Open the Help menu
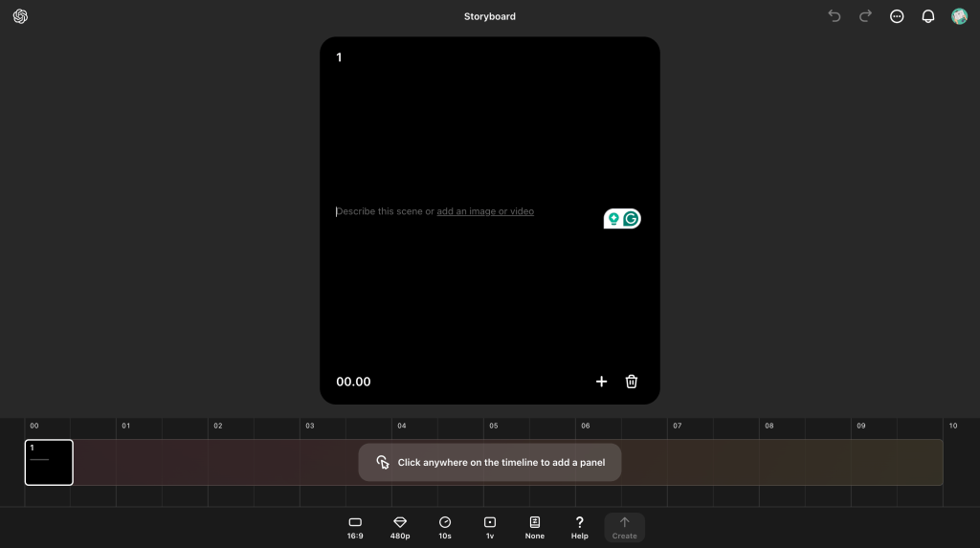Image resolution: width=980 pixels, height=548 pixels. tap(579, 527)
